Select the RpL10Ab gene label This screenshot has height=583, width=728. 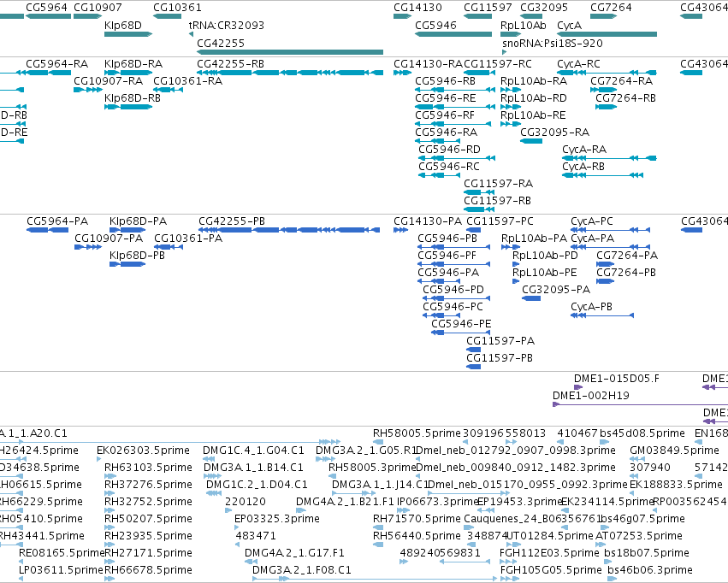[x=524, y=26]
